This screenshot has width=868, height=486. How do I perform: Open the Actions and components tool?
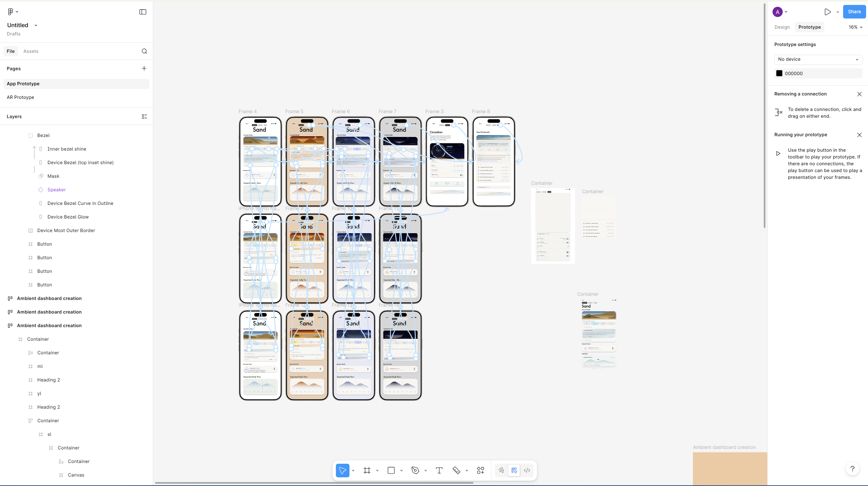point(480,470)
